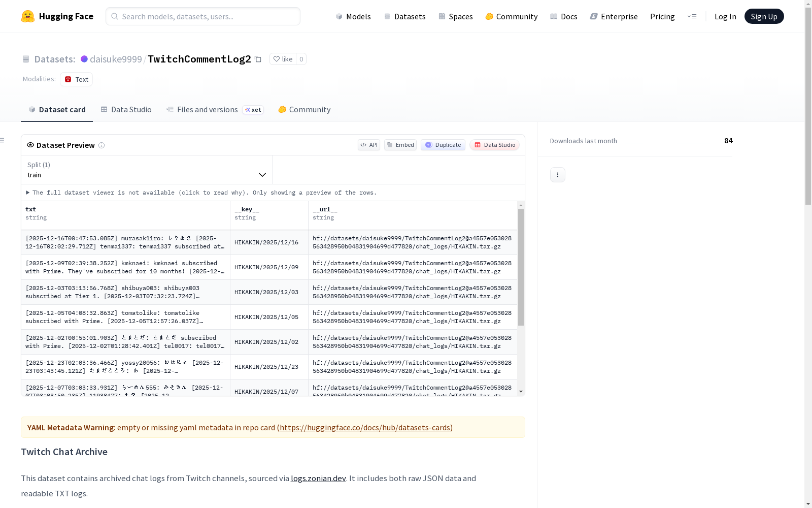Click the Text modality tag
Viewport: 812px width, 508px height.
pyautogui.click(x=76, y=79)
